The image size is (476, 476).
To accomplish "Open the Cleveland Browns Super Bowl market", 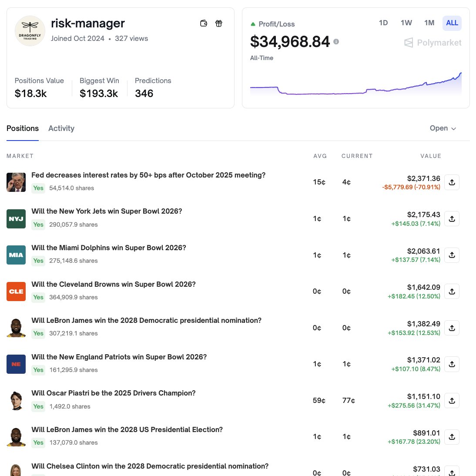I will 114,284.
